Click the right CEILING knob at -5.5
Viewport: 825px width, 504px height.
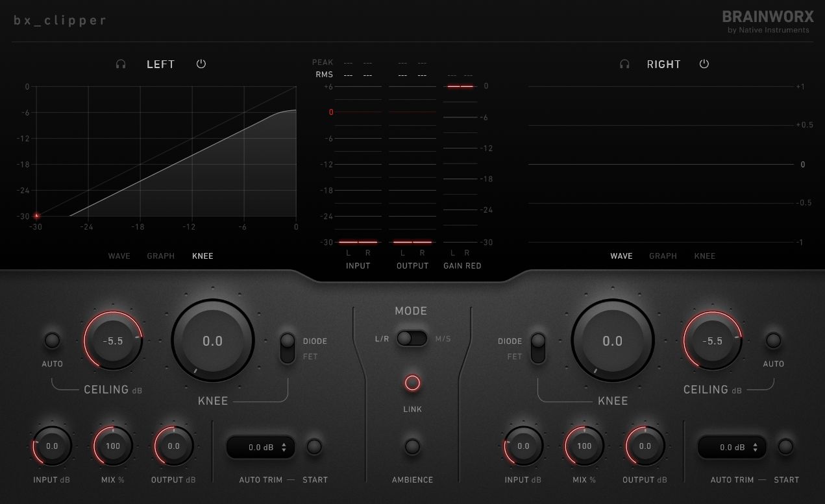tap(713, 341)
